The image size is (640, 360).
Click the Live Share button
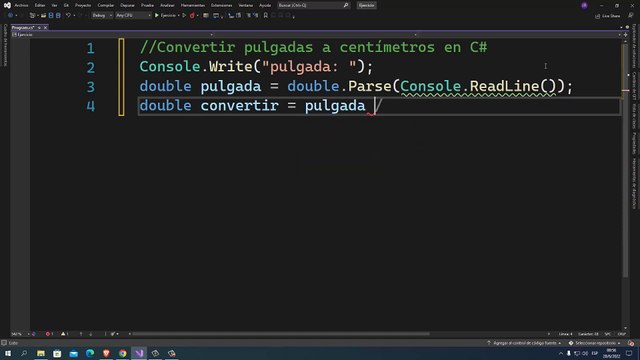click(608, 16)
